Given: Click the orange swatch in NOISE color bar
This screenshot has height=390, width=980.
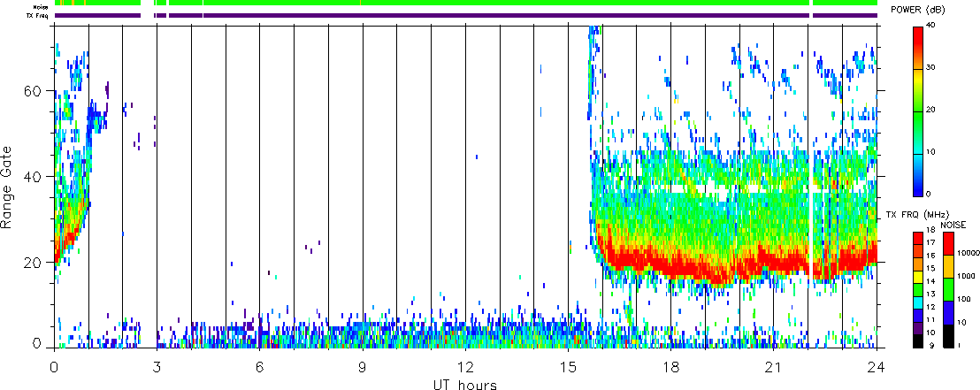Looking at the screenshot, I should (948, 266).
